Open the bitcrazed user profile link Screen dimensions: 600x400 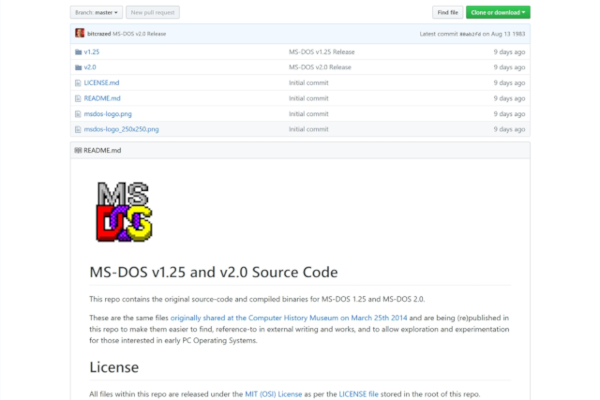point(99,34)
